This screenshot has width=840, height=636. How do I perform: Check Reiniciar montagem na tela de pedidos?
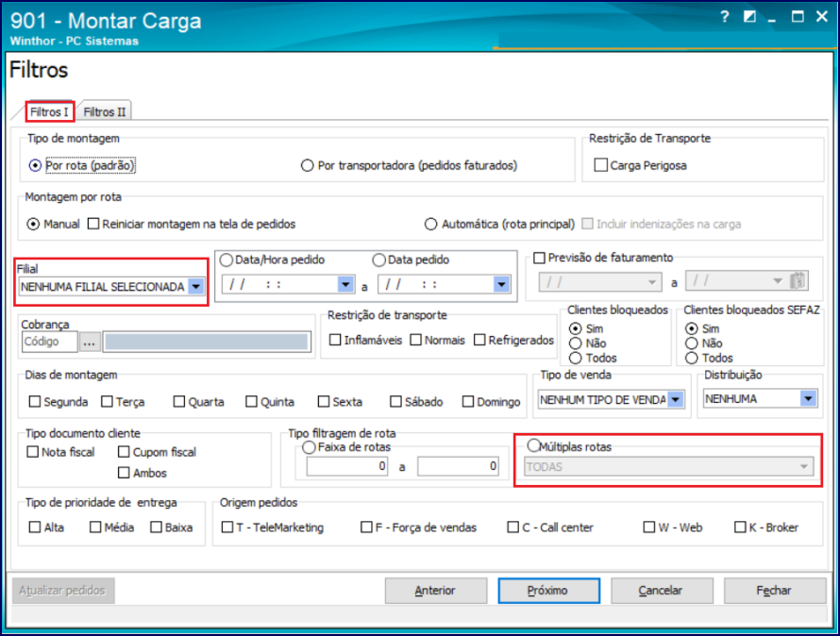(x=93, y=224)
